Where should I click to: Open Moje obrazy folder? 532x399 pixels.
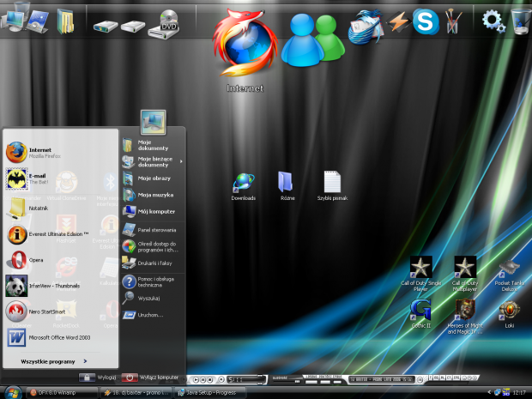click(x=153, y=178)
